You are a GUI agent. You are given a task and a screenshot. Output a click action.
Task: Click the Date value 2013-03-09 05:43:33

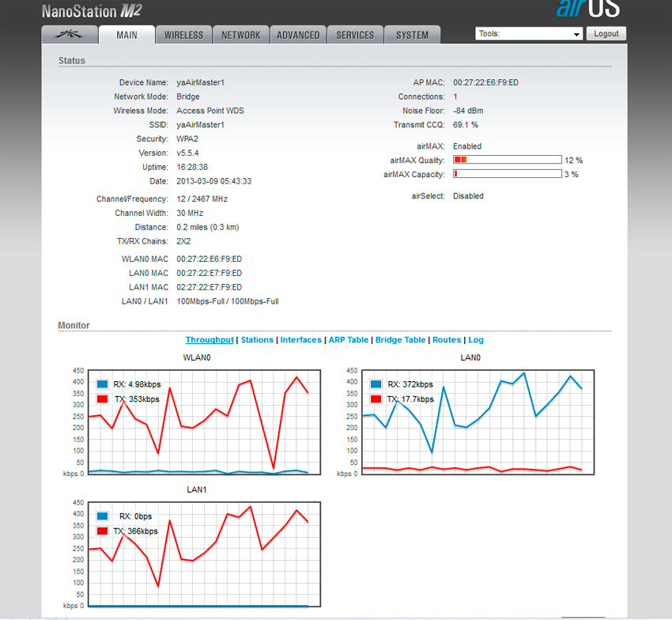(x=214, y=181)
